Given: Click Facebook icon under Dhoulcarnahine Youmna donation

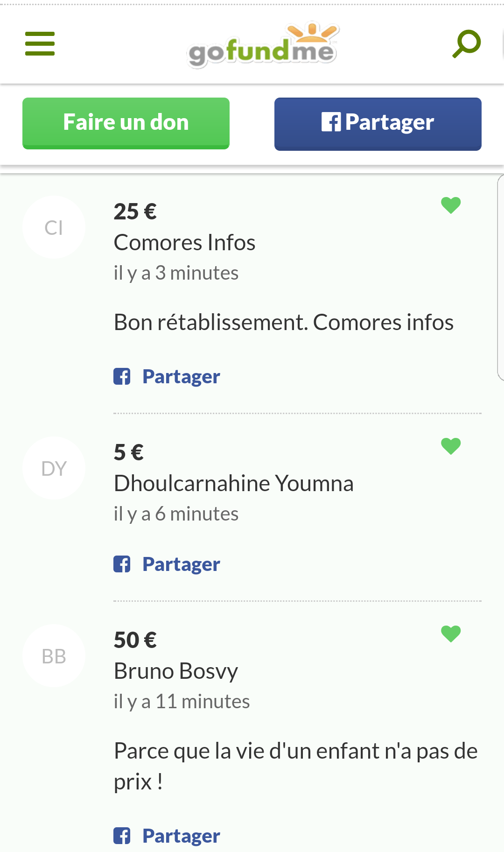Looking at the screenshot, I should (x=122, y=564).
